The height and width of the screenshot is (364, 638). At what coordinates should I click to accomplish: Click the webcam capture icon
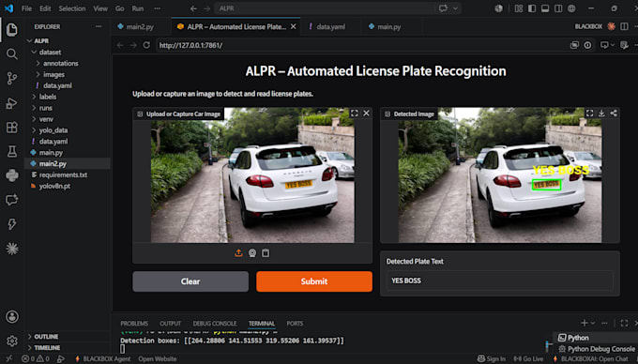coord(252,253)
